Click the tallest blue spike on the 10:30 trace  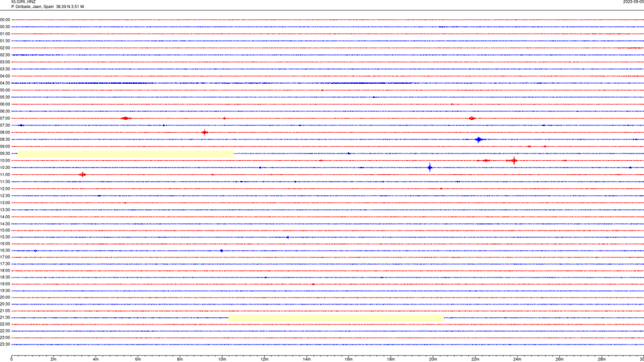click(430, 167)
